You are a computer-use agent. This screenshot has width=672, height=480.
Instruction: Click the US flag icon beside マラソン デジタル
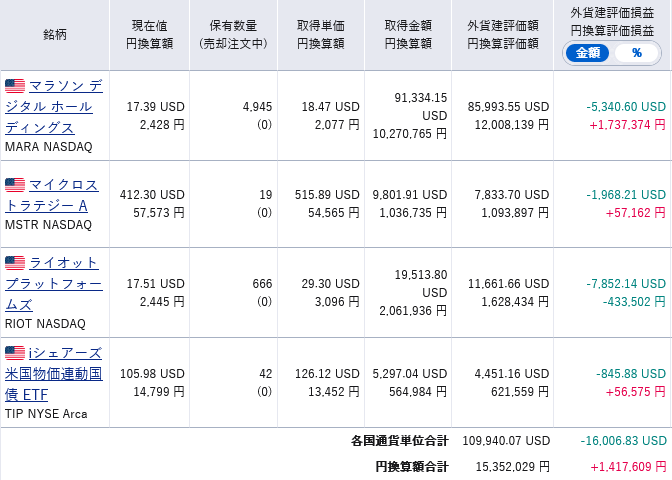click(15, 86)
